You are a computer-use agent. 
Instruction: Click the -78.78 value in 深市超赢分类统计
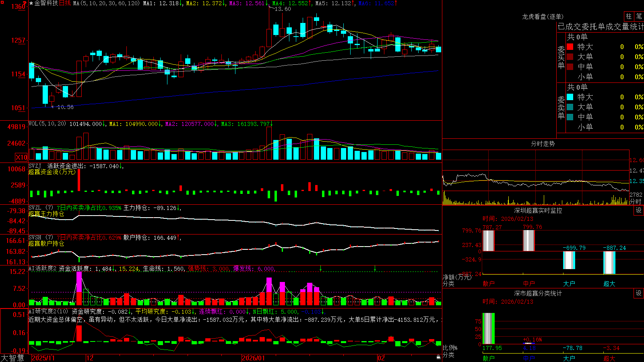coord(573,348)
